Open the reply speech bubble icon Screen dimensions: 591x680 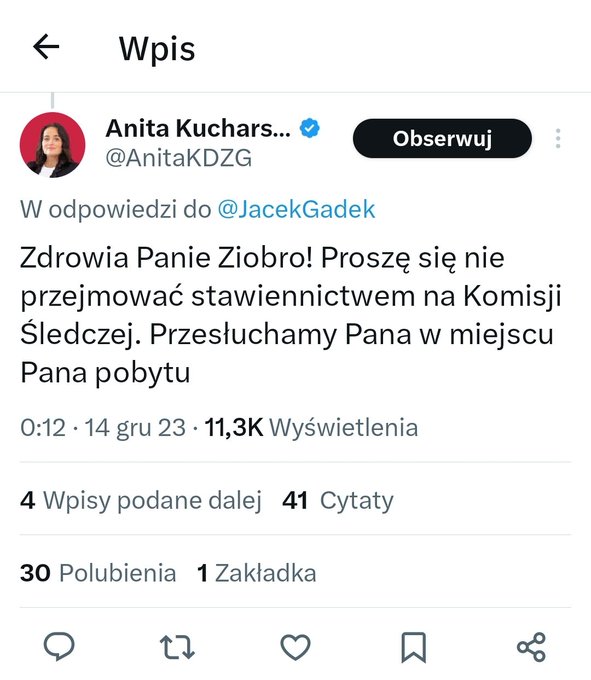point(59,646)
